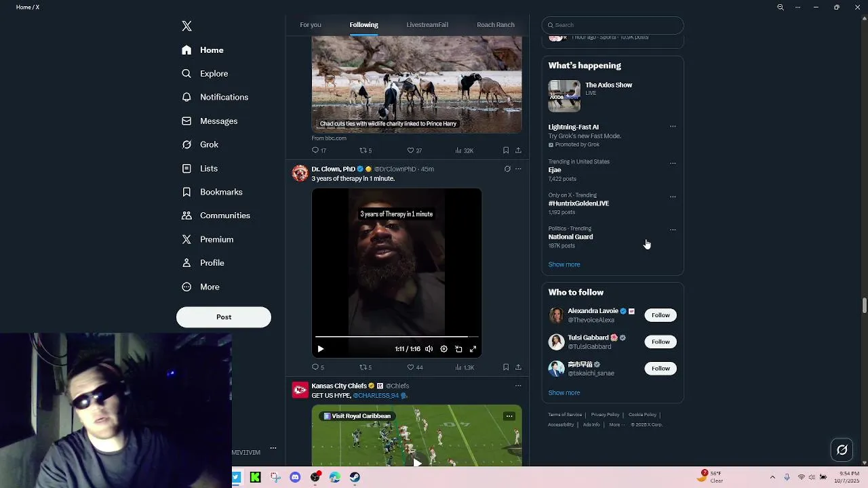Follow Alexandra Lavoie
Viewport: 868px width, 488px height.
tap(660, 315)
